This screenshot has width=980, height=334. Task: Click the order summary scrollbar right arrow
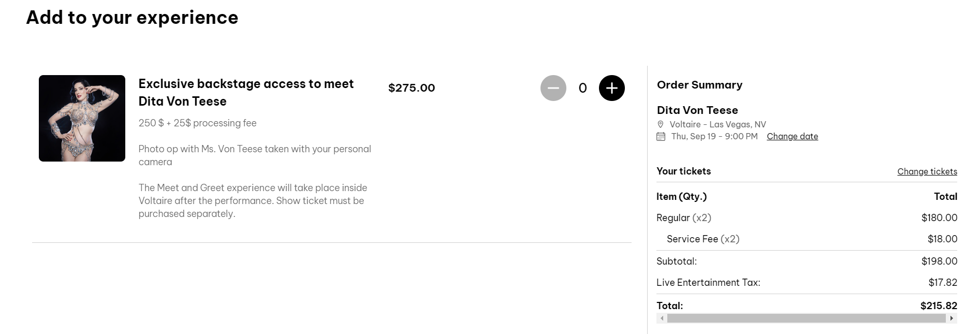[x=952, y=318]
